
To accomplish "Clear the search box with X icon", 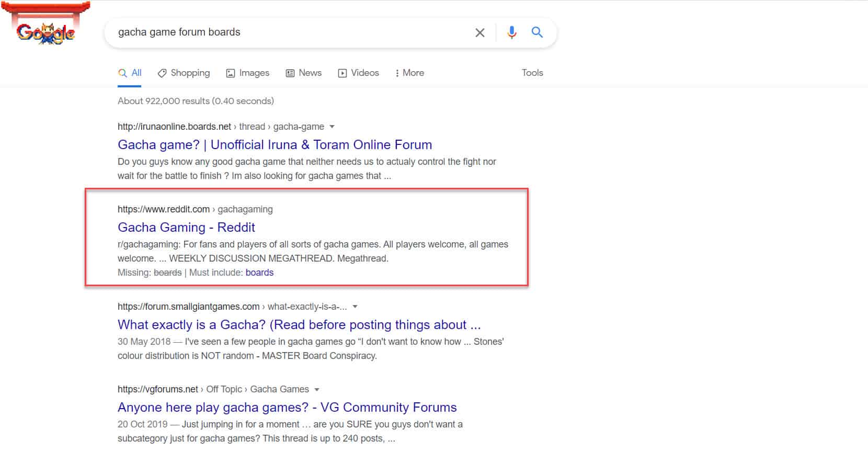I will click(x=479, y=32).
